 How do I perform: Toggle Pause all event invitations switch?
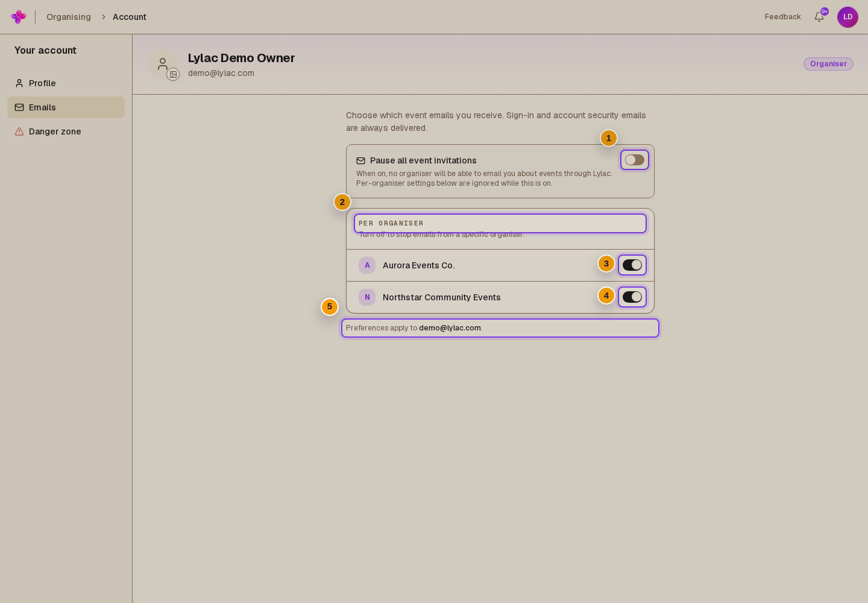635,160
